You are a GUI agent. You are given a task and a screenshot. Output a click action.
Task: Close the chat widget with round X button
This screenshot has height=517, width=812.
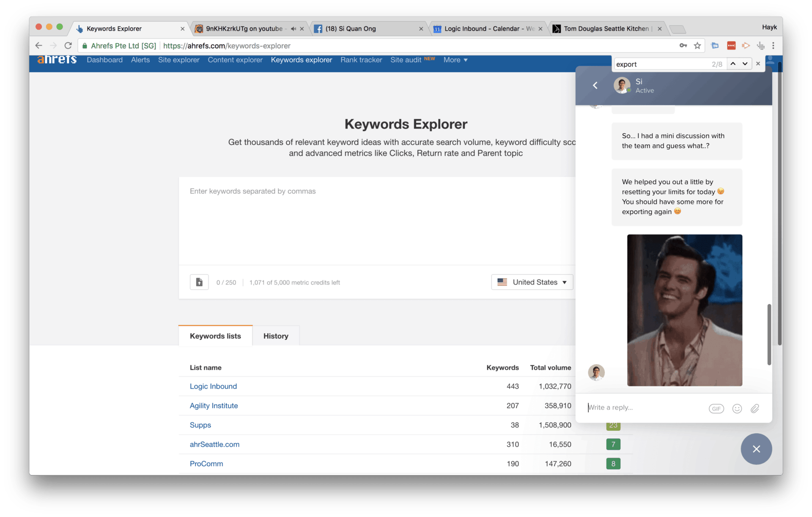[756, 449]
